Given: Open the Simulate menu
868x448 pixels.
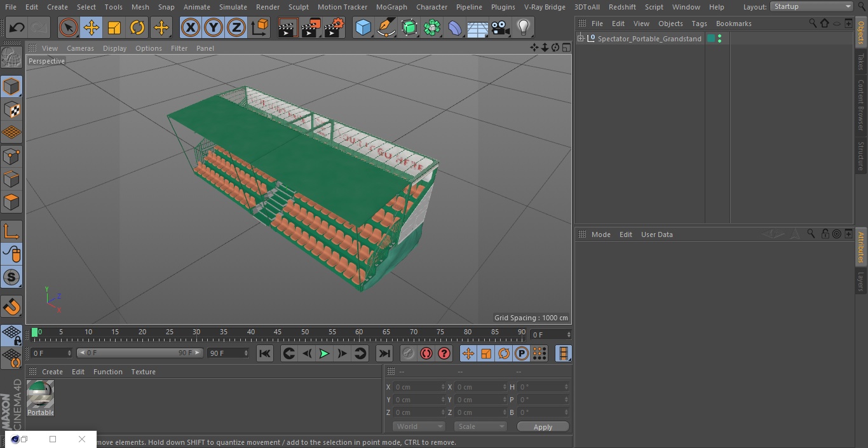Looking at the screenshot, I should (233, 7).
